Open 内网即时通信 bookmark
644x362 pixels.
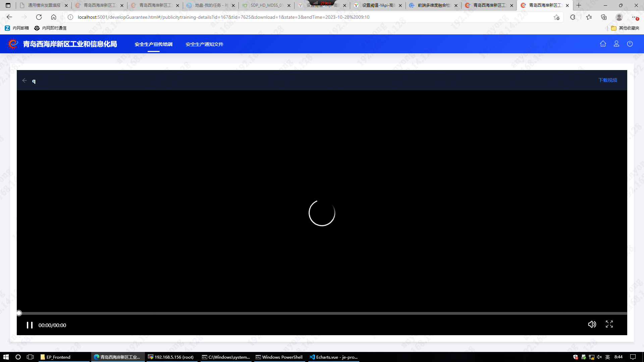coord(50,28)
